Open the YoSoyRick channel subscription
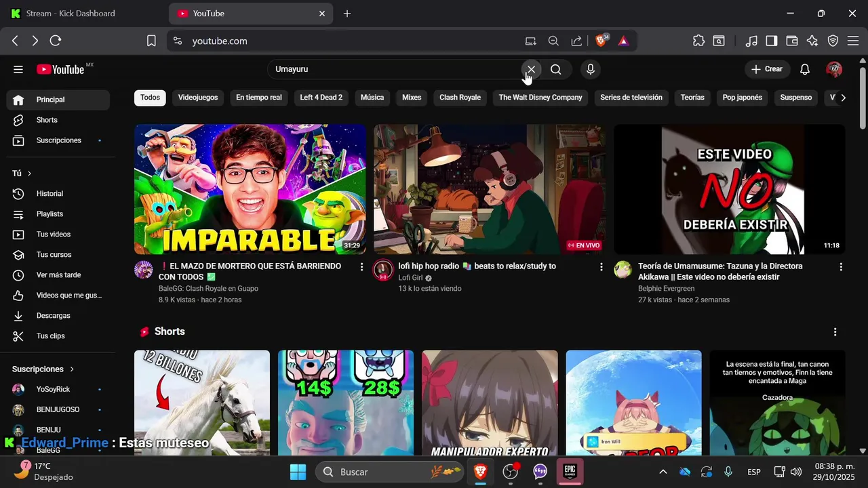This screenshot has height=488, width=868. (58, 390)
